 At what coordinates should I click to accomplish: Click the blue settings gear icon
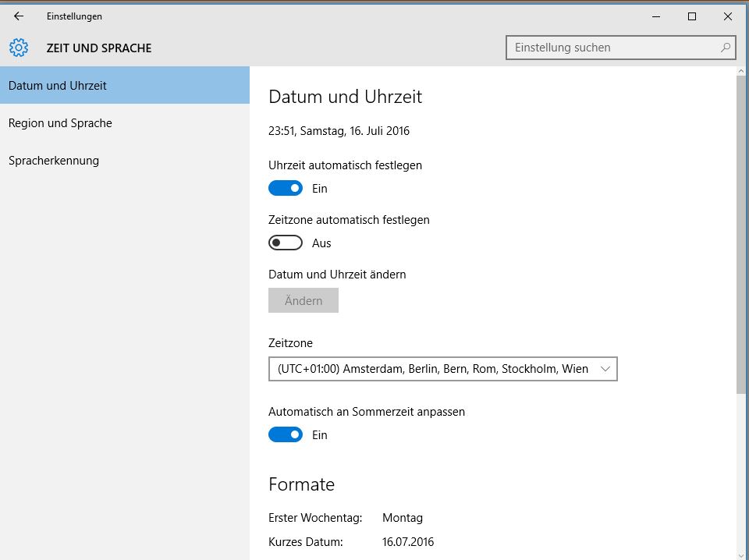[x=19, y=48]
